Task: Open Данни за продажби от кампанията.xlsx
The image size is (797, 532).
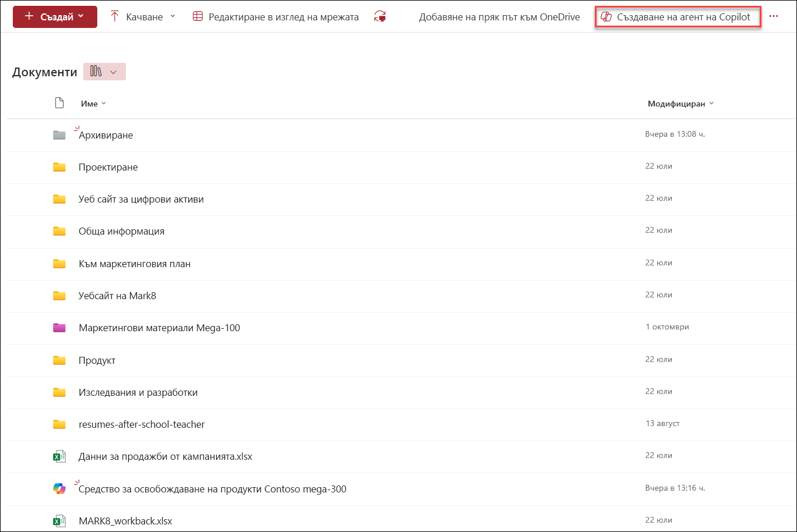Action: coord(165,456)
